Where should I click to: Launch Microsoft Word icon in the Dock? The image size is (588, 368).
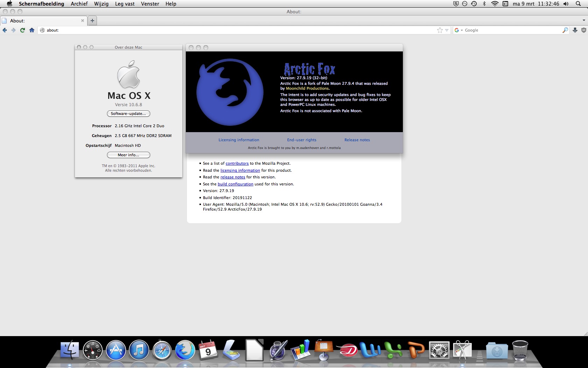pyautogui.click(x=370, y=350)
